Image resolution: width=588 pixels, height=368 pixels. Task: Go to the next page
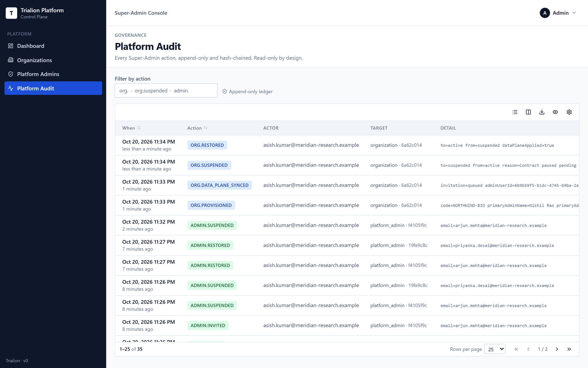point(557,349)
